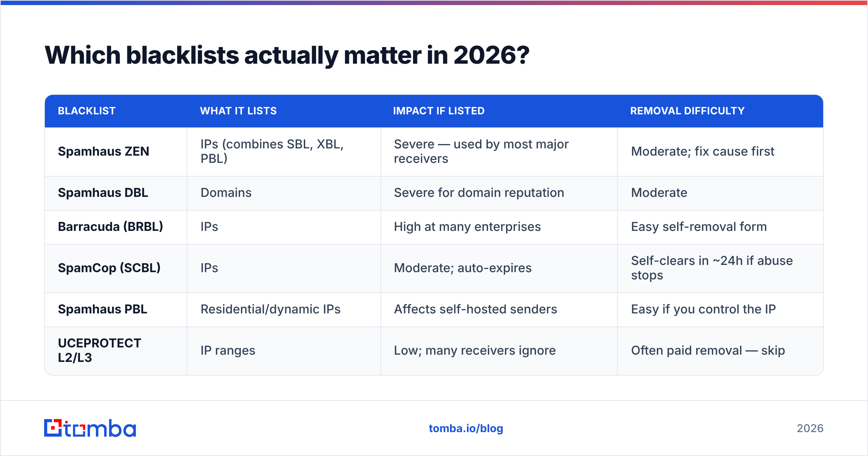Click the title 'Which blacklists actually matter in 2026?'
This screenshot has height=456, width=868.
click(287, 55)
